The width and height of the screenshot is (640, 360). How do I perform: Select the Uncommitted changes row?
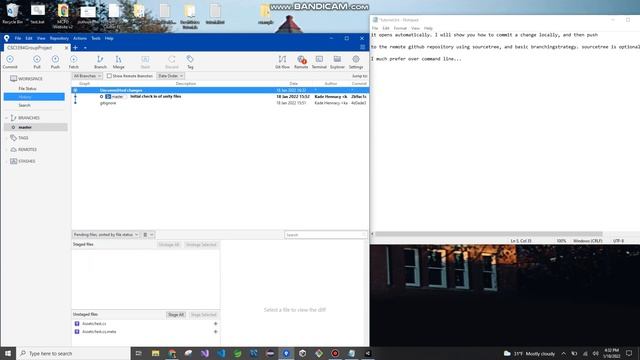click(220, 90)
